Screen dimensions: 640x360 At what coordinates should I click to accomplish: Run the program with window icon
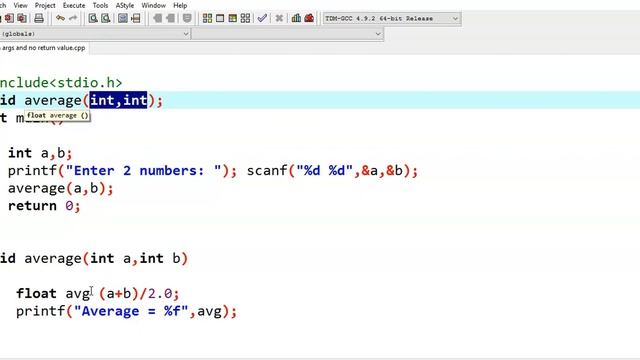pos(220,18)
